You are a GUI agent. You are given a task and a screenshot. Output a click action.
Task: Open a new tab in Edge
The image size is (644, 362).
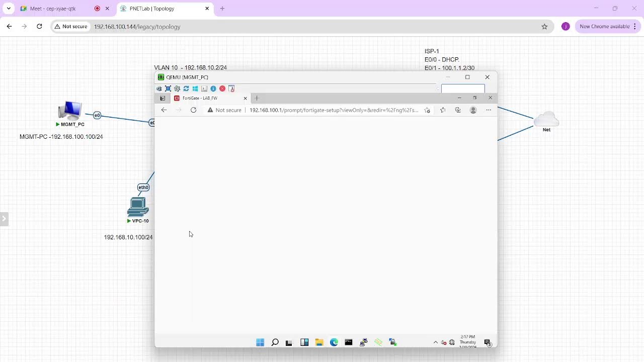pos(257,98)
